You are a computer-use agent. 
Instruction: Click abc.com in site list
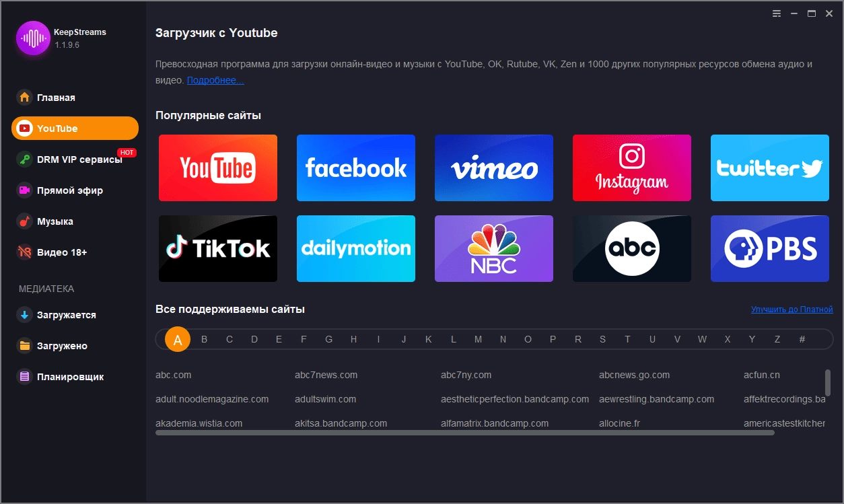coord(173,375)
